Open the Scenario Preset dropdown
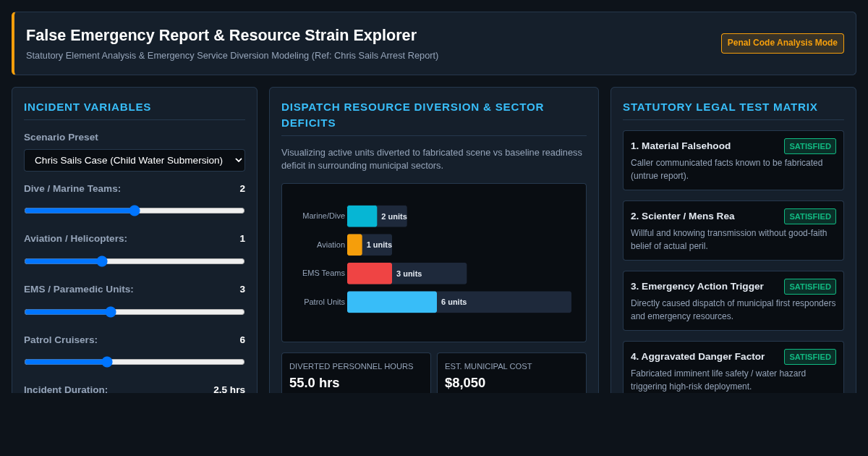 pyautogui.click(x=135, y=160)
